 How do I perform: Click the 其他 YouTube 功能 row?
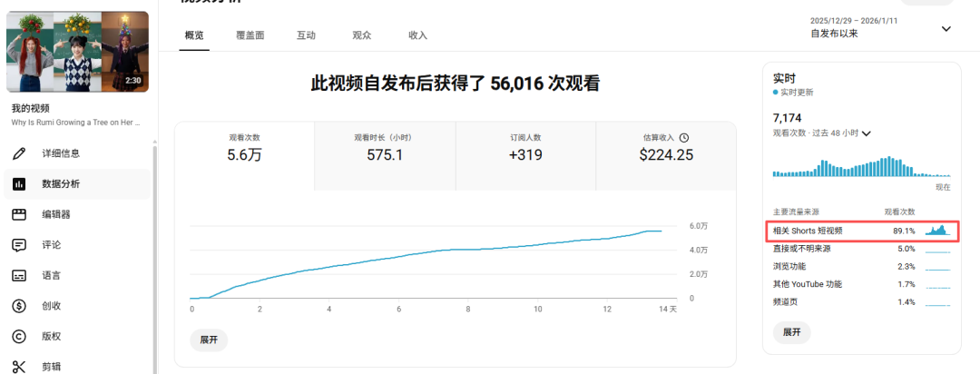pyautogui.click(x=863, y=284)
